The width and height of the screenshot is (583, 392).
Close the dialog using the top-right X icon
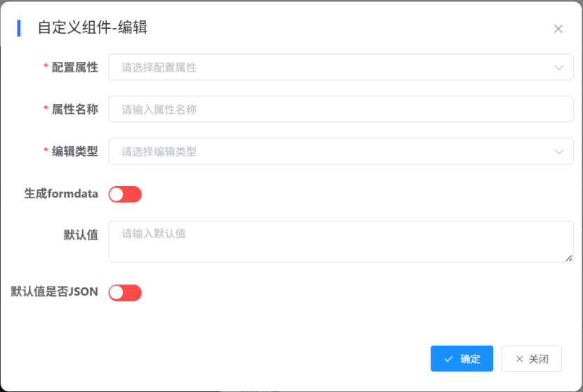pos(558,29)
